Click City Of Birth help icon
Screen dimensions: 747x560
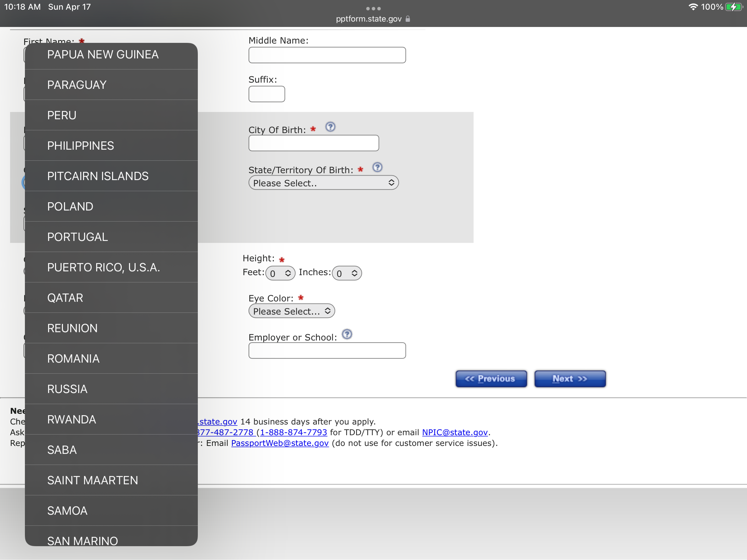coord(330,127)
